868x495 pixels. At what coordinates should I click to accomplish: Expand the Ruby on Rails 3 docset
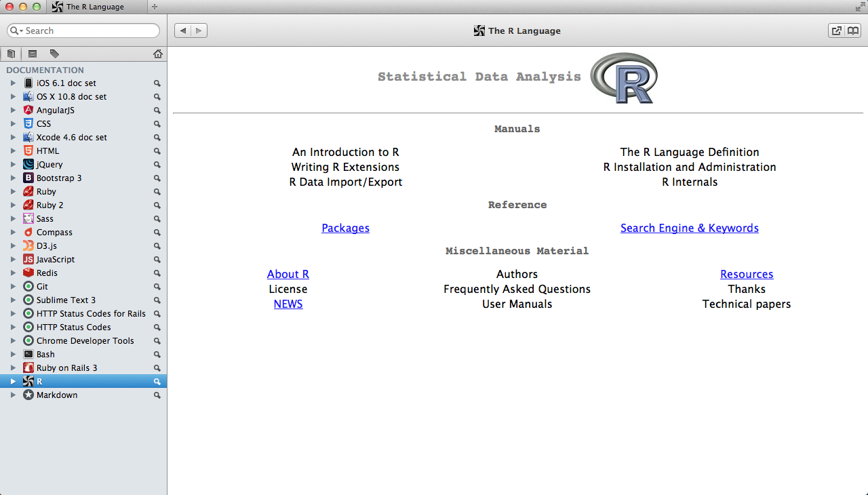pos(12,368)
